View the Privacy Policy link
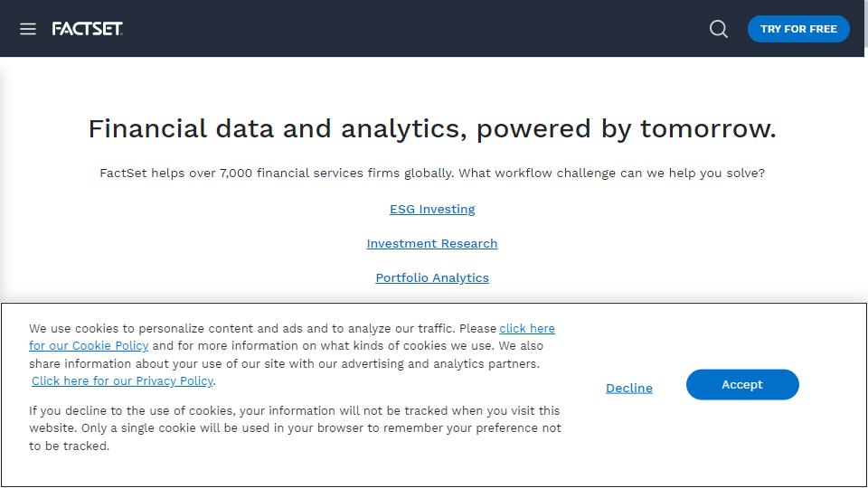868x488 pixels. click(122, 381)
